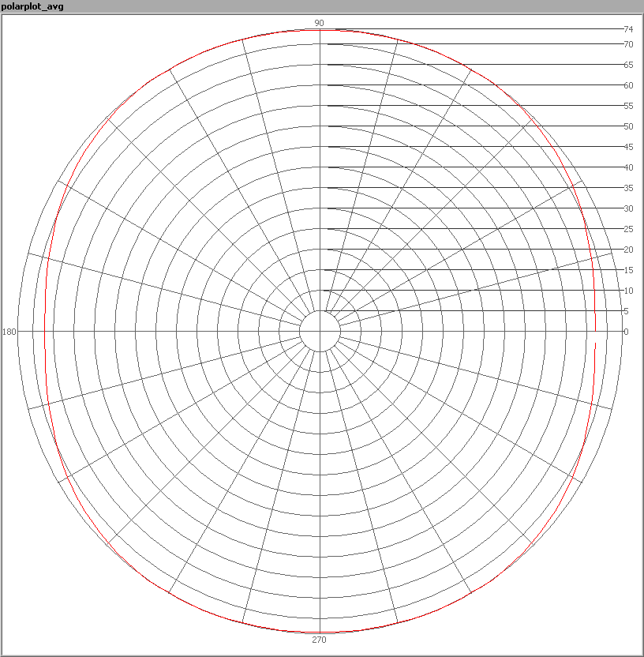Click the radial scale label 45

tap(628, 147)
